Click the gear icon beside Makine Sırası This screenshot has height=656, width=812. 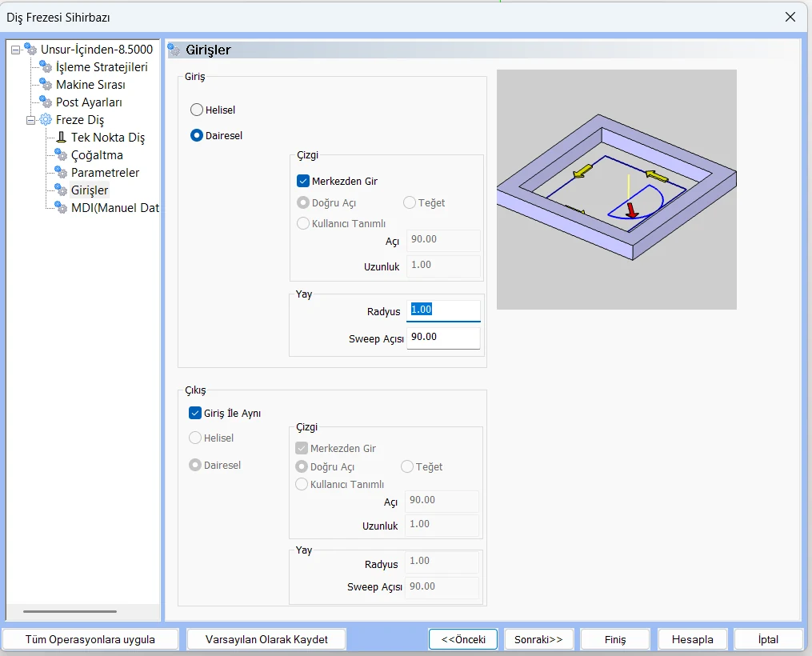46,84
